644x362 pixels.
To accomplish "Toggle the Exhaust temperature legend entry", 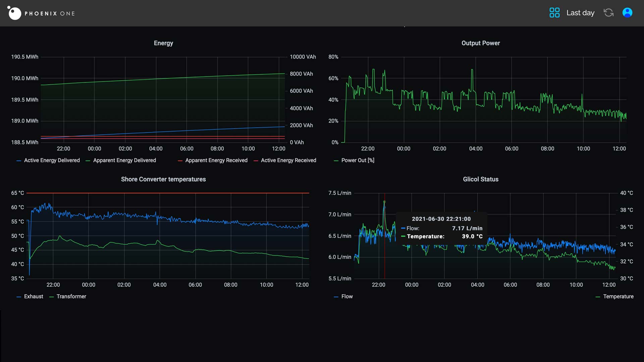I will point(34,297).
